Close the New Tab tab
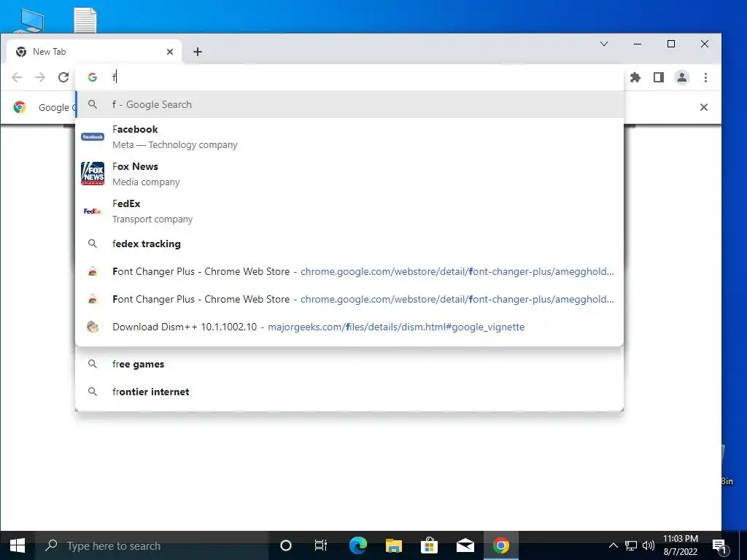 [x=169, y=52]
